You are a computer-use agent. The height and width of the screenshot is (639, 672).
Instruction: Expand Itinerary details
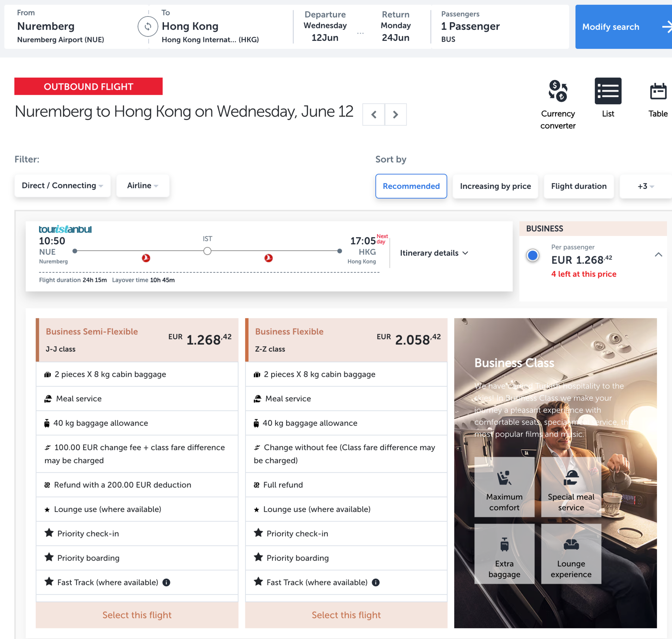(434, 253)
